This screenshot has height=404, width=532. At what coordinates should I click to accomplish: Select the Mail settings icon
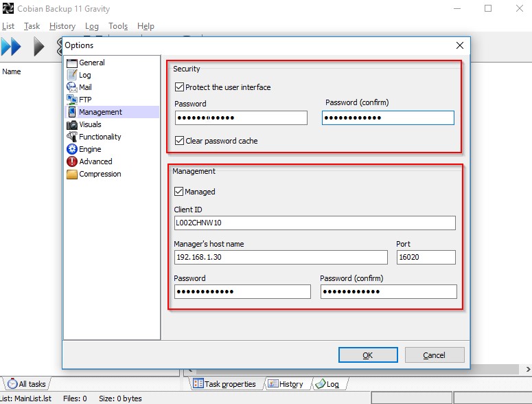pos(72,87)
